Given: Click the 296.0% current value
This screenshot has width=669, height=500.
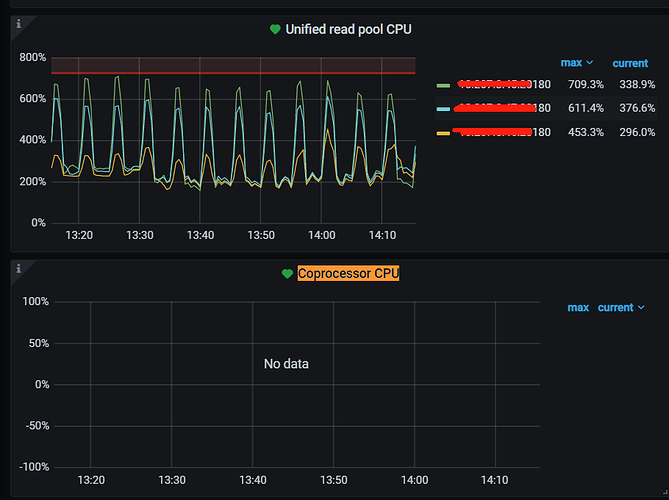Looking at the screenshot, I should [x=637, y=132].
